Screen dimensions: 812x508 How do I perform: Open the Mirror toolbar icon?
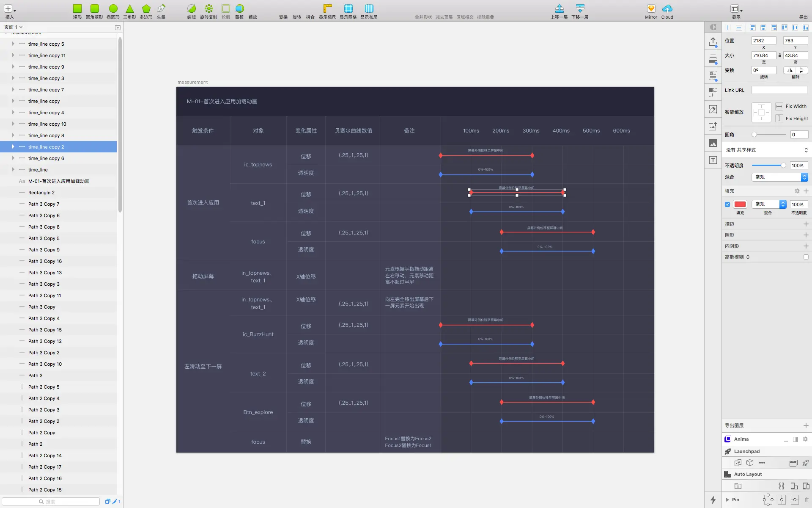click(651, 9)
